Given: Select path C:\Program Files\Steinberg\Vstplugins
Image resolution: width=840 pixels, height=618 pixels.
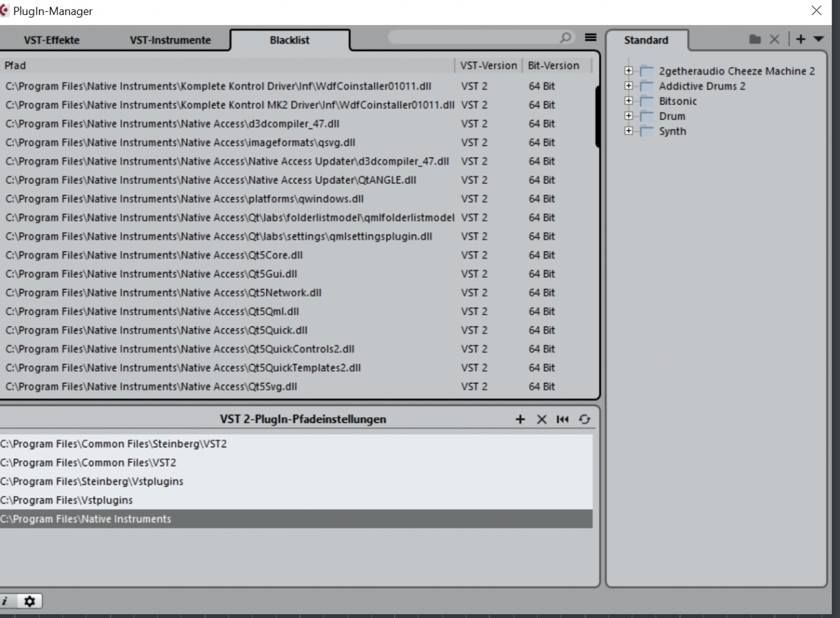Looking at the screenshot, I should coord(296,481).
